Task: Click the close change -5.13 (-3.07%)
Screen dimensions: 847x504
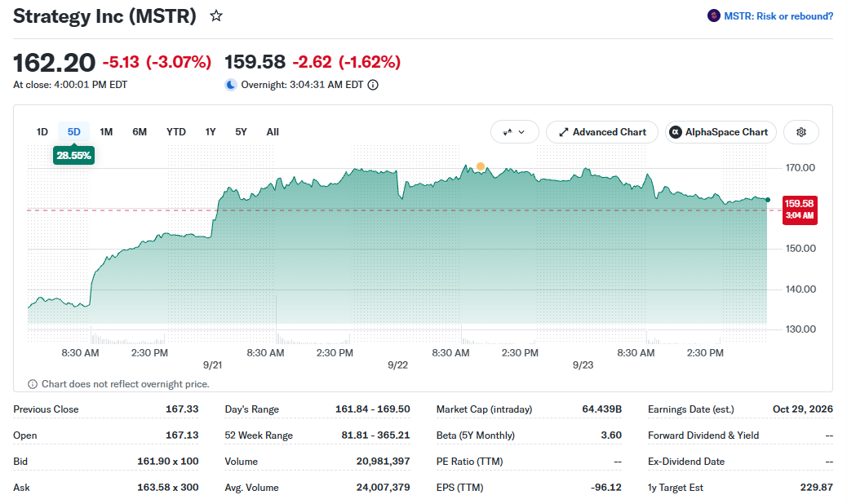Action: (x=157, y=62)
